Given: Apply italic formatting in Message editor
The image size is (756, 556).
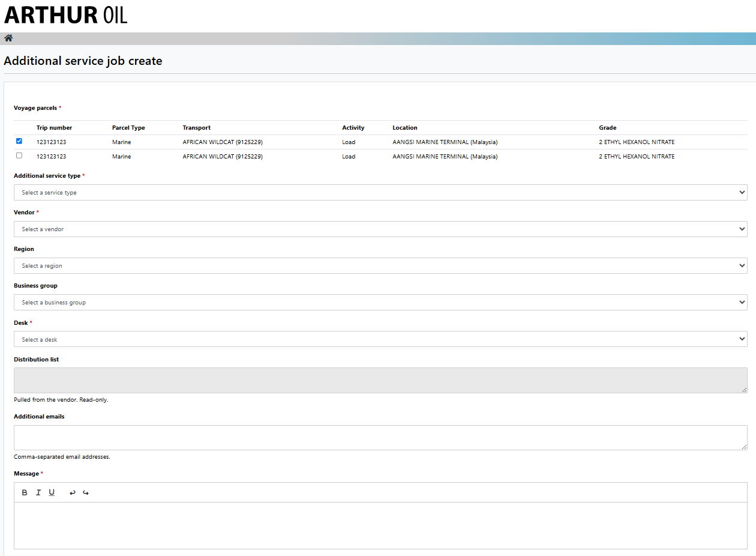Looking at the screenshot, I should 38,492.
